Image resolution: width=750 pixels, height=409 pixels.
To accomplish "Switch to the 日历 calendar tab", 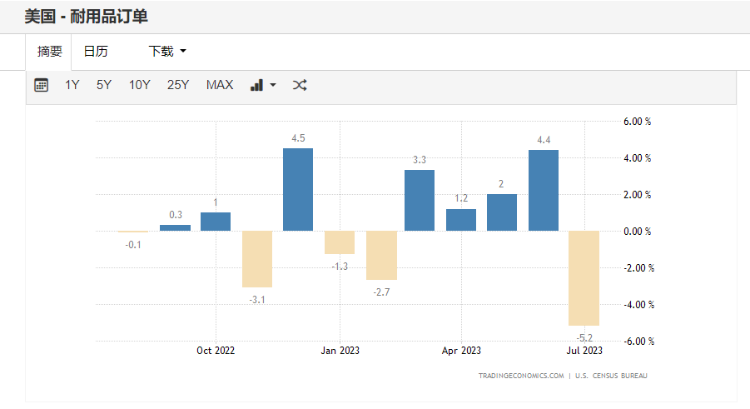I will coord(96,51).
